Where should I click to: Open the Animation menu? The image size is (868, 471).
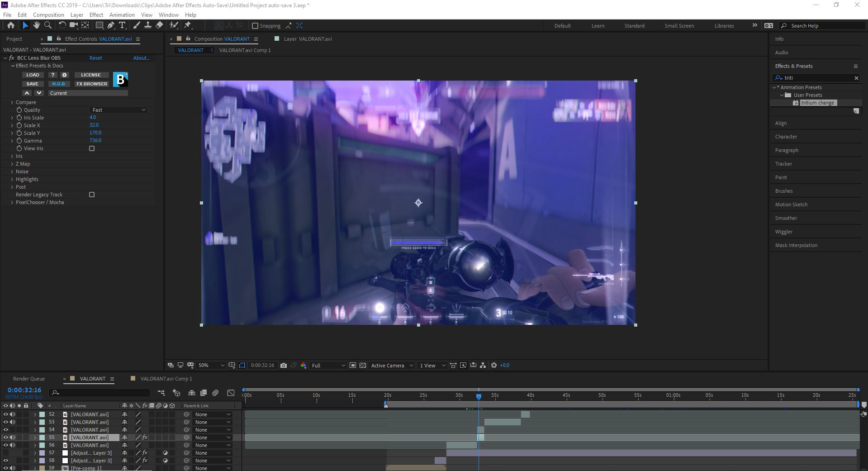coord(122,15)
